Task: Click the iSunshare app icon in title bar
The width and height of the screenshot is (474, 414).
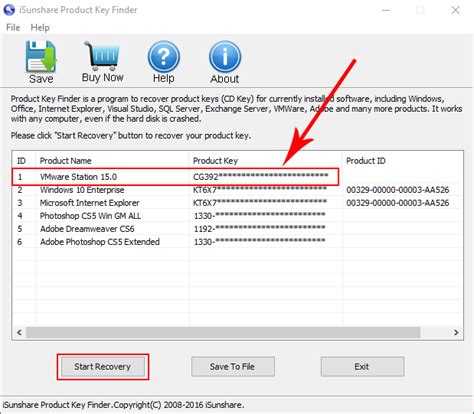Action: point(9,10)
